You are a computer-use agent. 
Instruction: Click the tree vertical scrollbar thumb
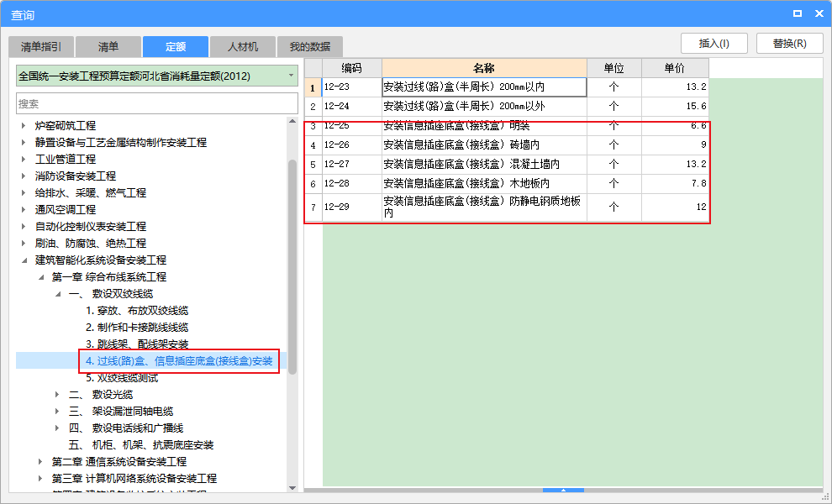[x=292, y=267]
